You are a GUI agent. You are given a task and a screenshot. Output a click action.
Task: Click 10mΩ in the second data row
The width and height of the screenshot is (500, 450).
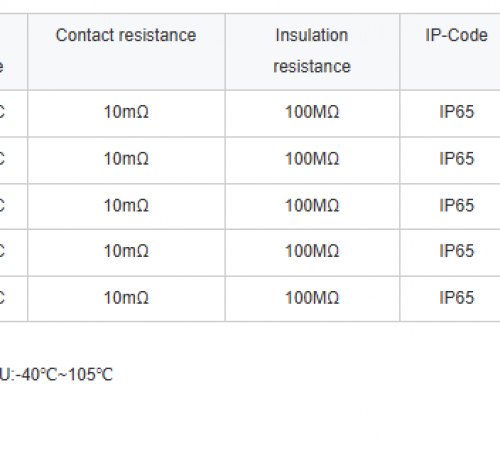[126, 159]
